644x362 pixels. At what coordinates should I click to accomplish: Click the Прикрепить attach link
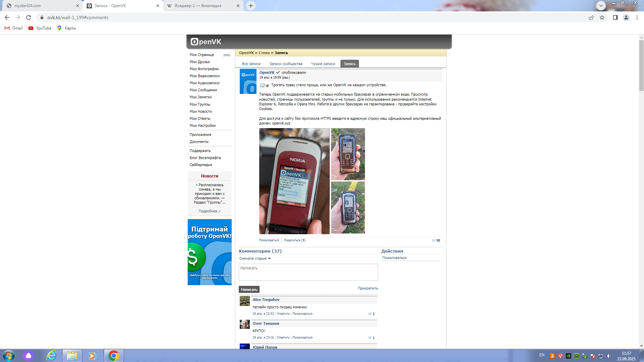tap(368, 289)
